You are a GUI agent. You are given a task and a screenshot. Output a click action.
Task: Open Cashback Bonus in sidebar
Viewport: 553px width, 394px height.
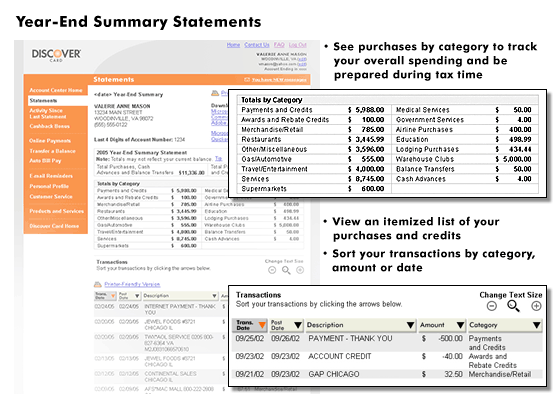(49, 126)
